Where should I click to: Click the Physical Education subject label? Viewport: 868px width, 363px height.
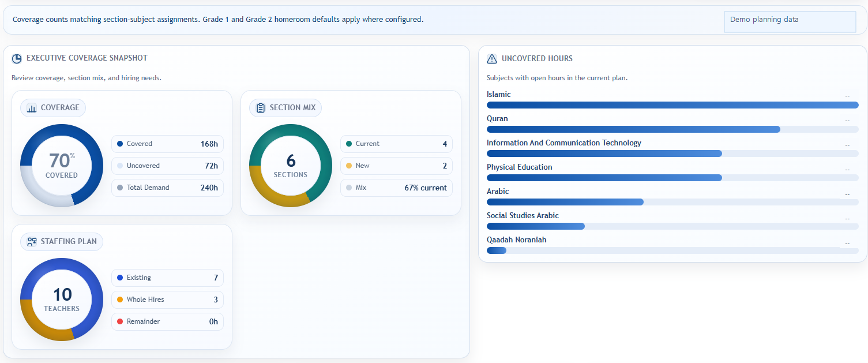520,167
